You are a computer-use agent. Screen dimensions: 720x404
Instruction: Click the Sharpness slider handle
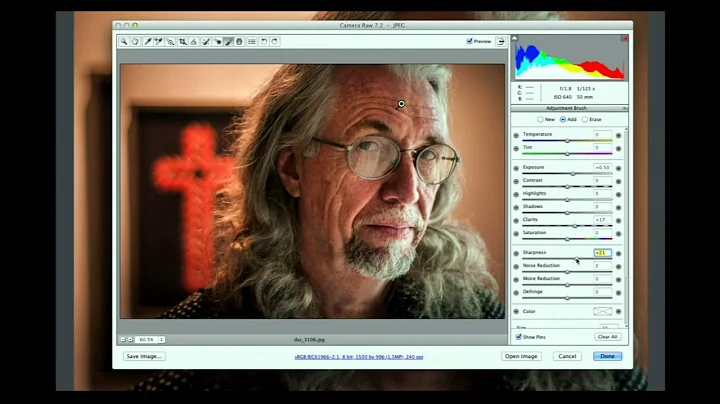(576, 258)
